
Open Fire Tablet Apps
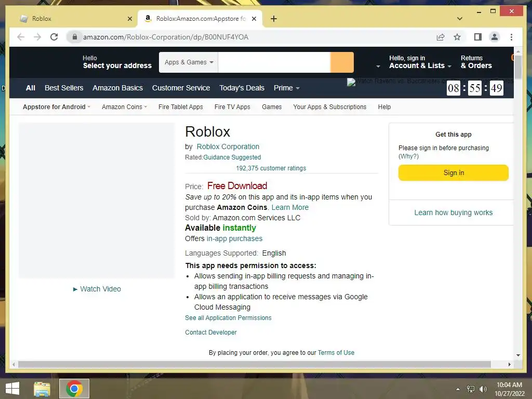point(180,107)
